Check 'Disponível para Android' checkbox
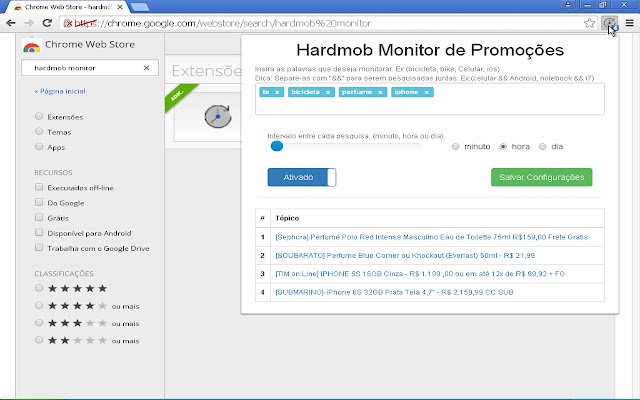The width and height of the screenshot is (640, 400). (39, 233)
